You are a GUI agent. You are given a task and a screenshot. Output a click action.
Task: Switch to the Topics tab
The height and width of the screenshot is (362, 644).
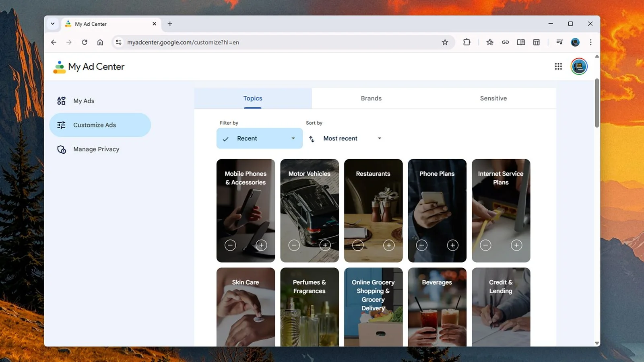click(253, 99)
